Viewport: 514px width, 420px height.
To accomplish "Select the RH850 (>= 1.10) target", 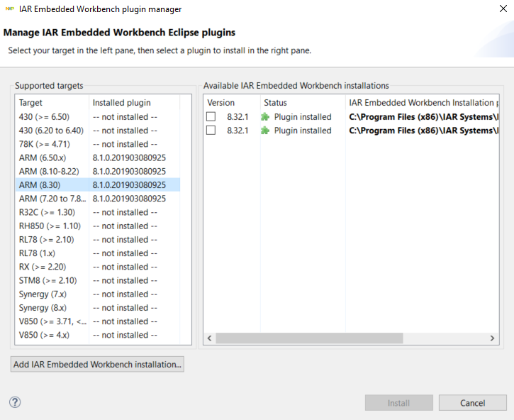I will pos(50,226).
